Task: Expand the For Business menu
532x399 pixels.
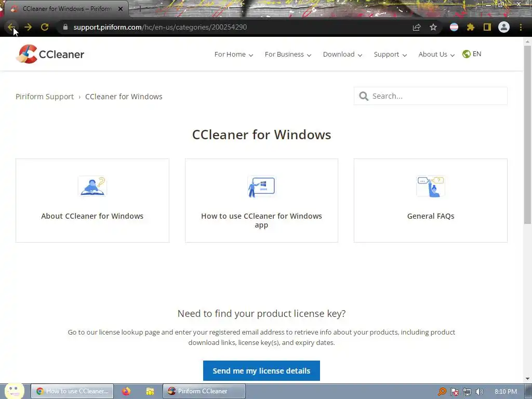Action: (x=288, y=54)
